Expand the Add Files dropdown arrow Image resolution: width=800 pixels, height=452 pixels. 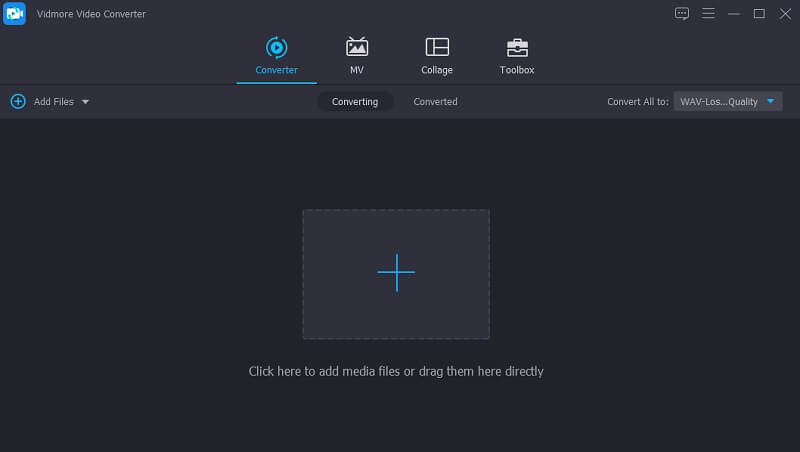pos(85,102)
